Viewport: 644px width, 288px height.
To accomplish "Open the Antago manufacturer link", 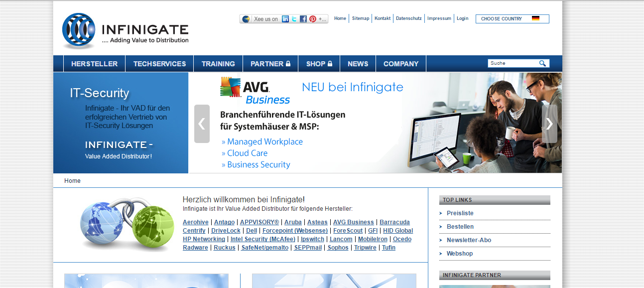I will click(224, 222).
